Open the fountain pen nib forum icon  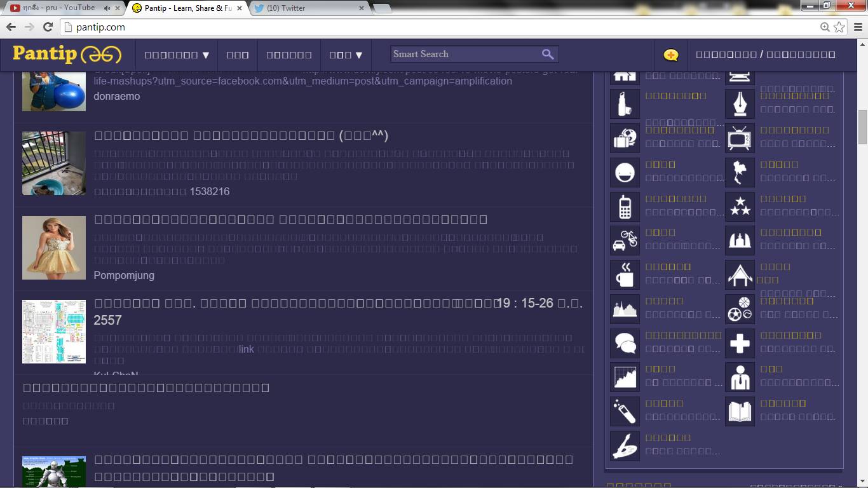pos(740,103)
